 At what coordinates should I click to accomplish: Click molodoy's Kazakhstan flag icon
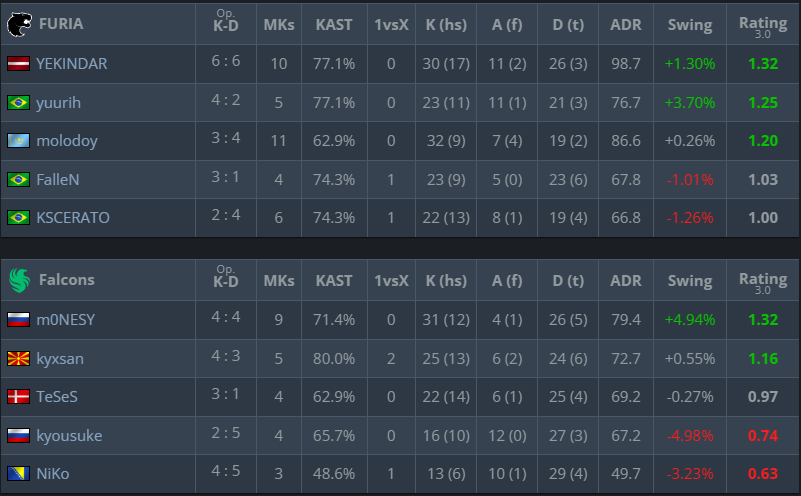[18, 141]
